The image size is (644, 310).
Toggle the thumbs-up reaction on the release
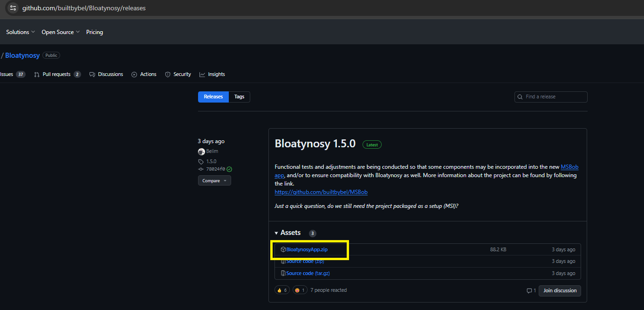(x=281, y=289)
